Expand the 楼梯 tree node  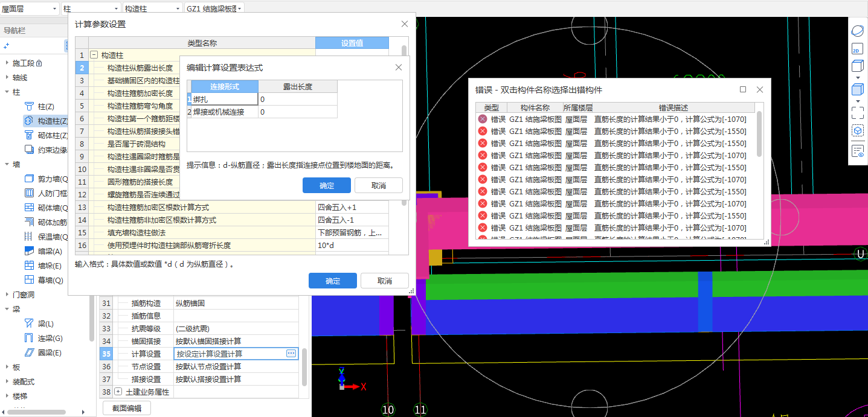(x=7, y=396)
